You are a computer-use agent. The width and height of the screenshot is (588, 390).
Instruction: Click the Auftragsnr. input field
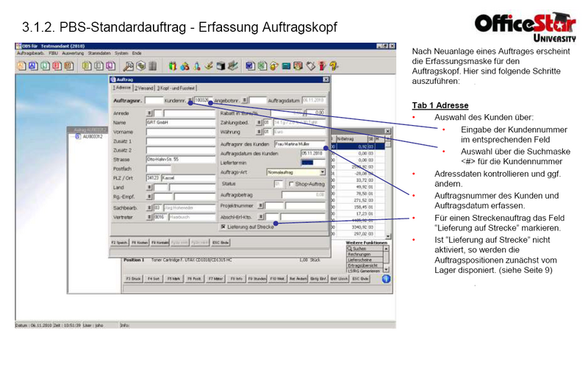154,100
